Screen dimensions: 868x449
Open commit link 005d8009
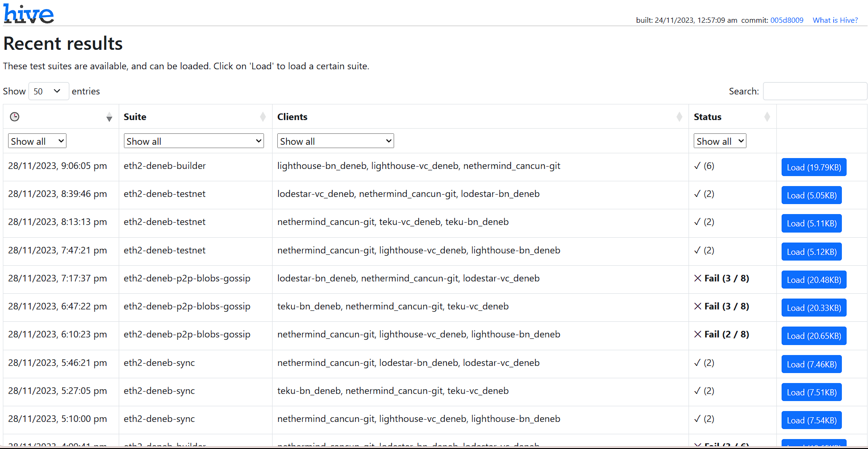[x=786, y=20]
